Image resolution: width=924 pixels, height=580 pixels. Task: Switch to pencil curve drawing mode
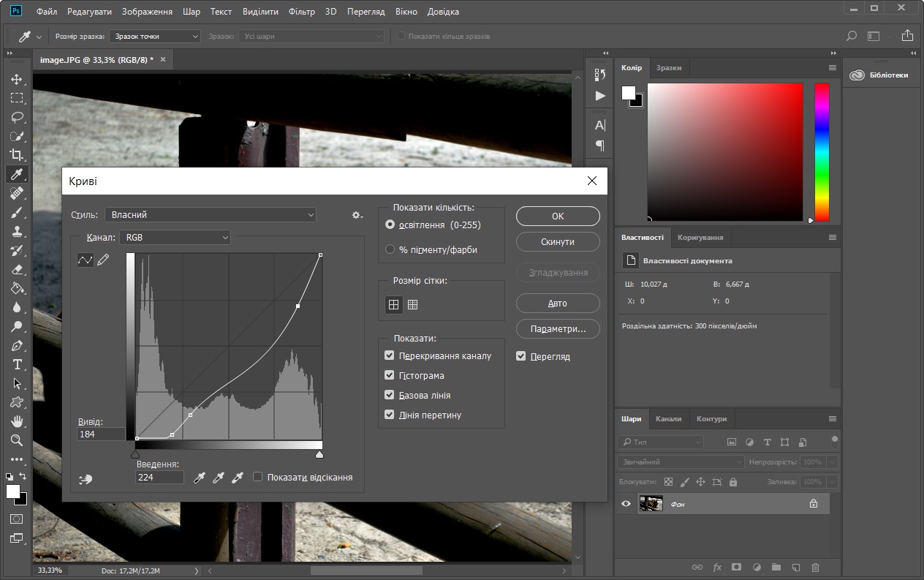(102, 260)
